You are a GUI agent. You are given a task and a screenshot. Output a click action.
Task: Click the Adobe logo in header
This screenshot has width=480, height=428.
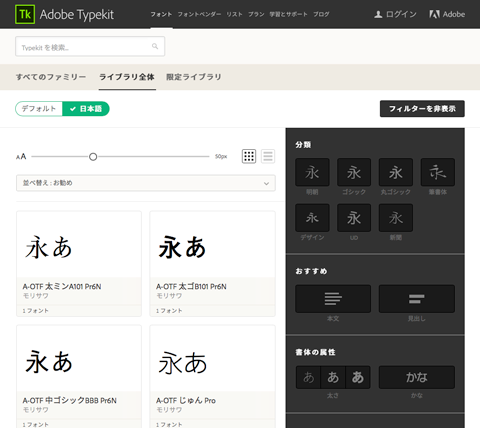coord(447,14)
